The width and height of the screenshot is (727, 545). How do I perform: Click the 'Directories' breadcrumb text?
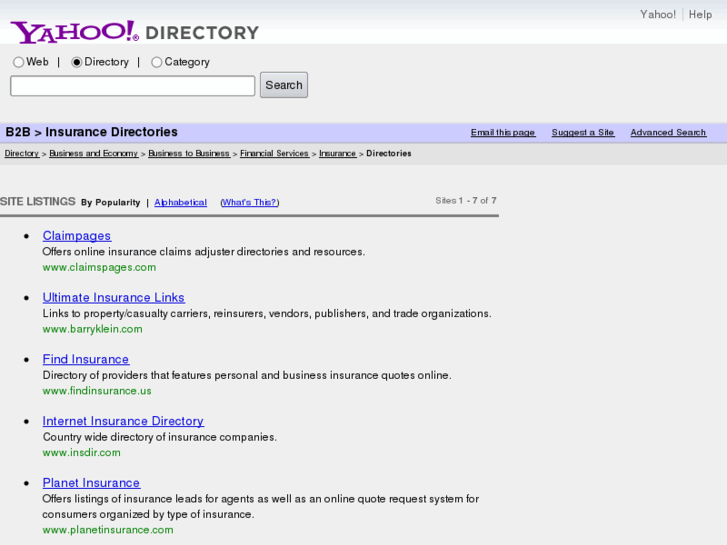[x=389, y=154]
